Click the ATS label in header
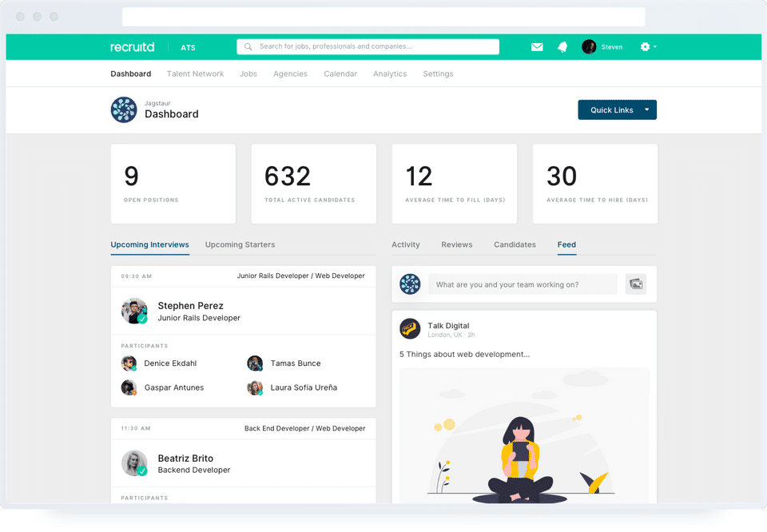 (188, 47)
